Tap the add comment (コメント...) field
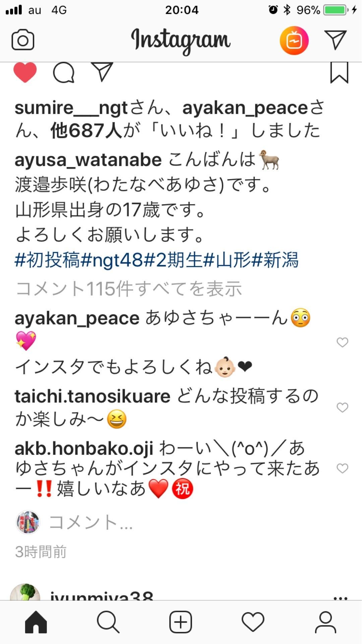Viewport: 362px width, 644px height. pos(181,523)
